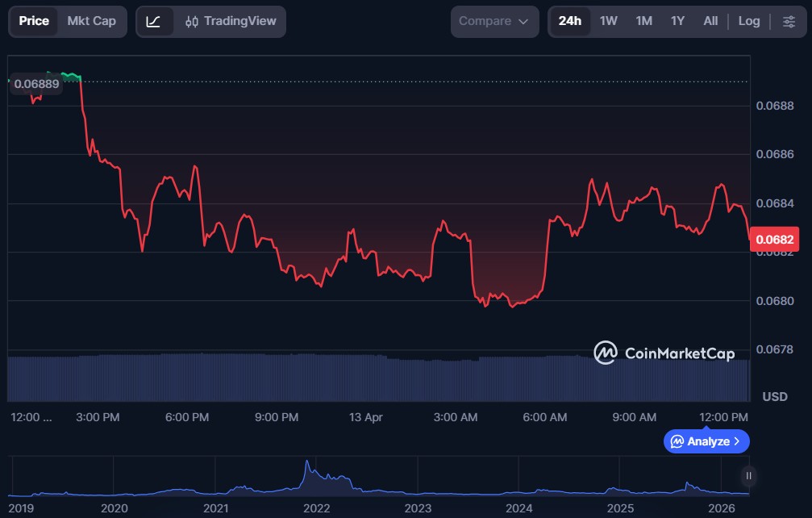Click the 0.06889 opening price label
The image size is (812, 518).
coord(36,83)
